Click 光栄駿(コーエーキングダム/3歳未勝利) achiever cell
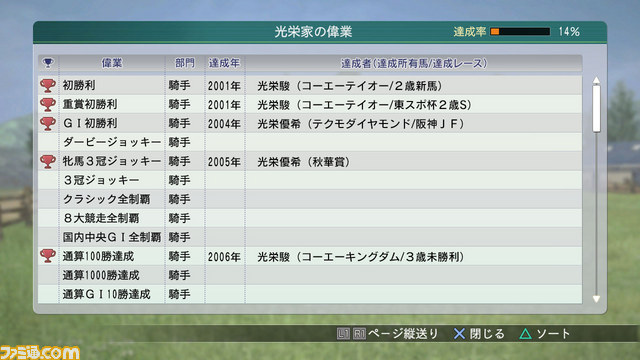This screenshot has width=640, height=360. 361,257
